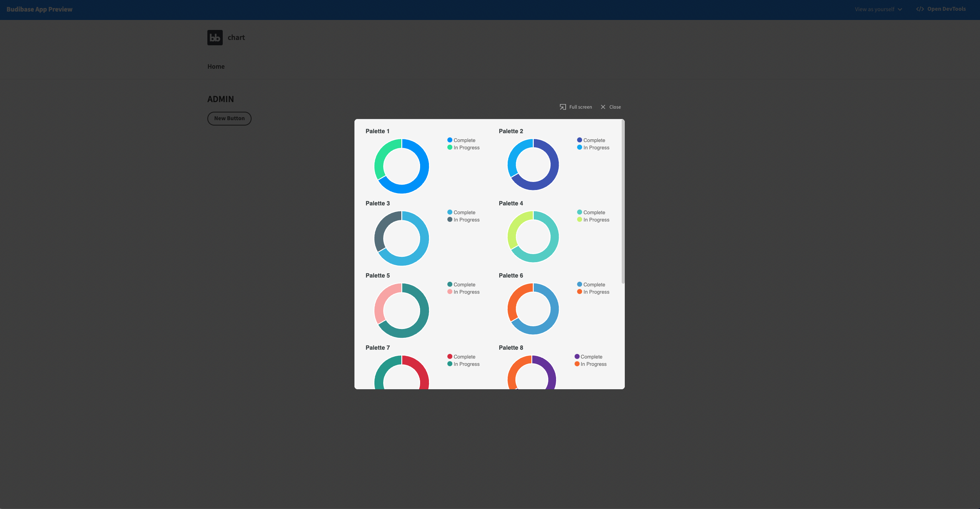The image size is (980, 509).
Task: Click the ADMIN heading text
Action: (220, 99)
